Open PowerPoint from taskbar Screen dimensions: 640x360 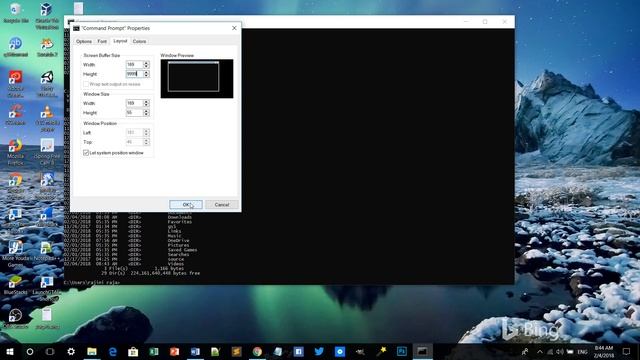point(175,351)
